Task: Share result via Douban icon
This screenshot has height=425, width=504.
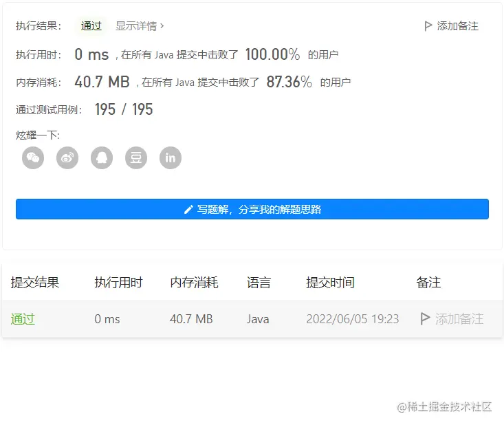Action: pos(136,158)
